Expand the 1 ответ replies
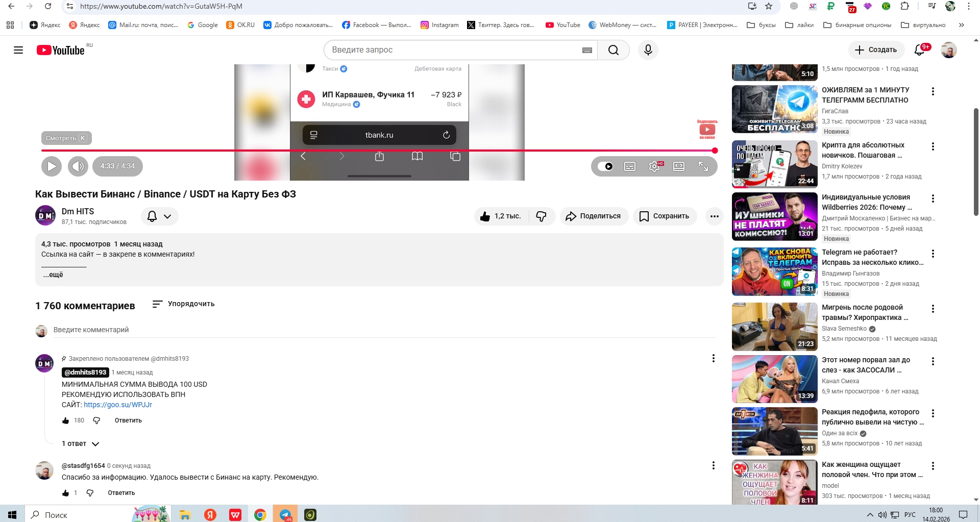Viewport: 980px width, 522px height. (x=81, y=444)
